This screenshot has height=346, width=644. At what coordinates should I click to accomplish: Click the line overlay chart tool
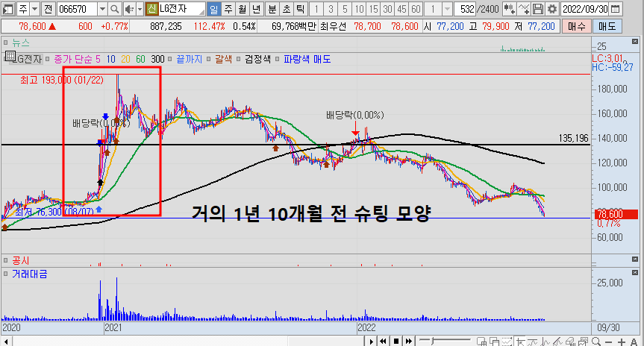pos(533,342)
